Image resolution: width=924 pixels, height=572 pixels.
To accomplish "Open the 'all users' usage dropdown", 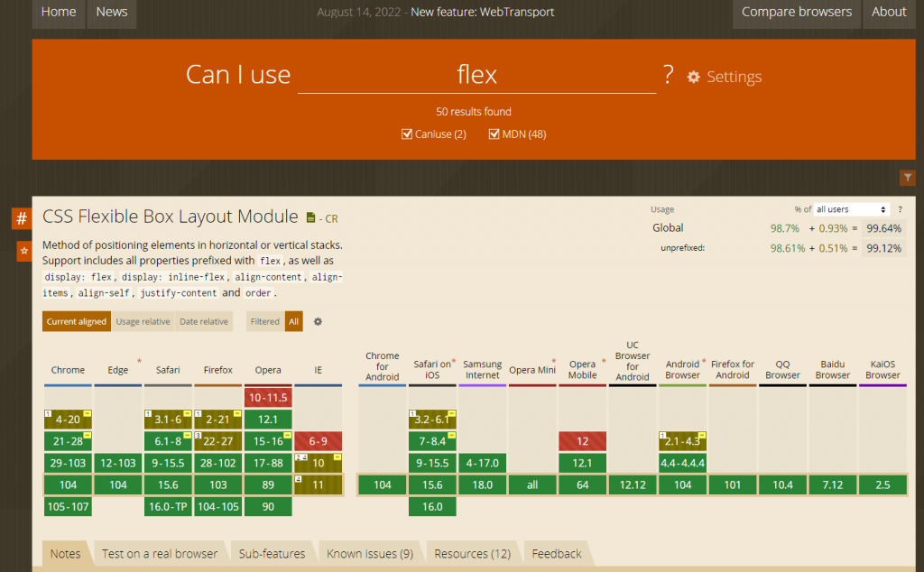I will (x=852, y=209).
